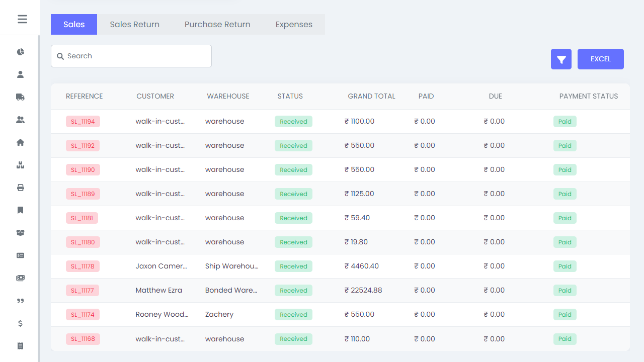Focus the Search input field
644x362 pixels.
[x=136, y=56]
